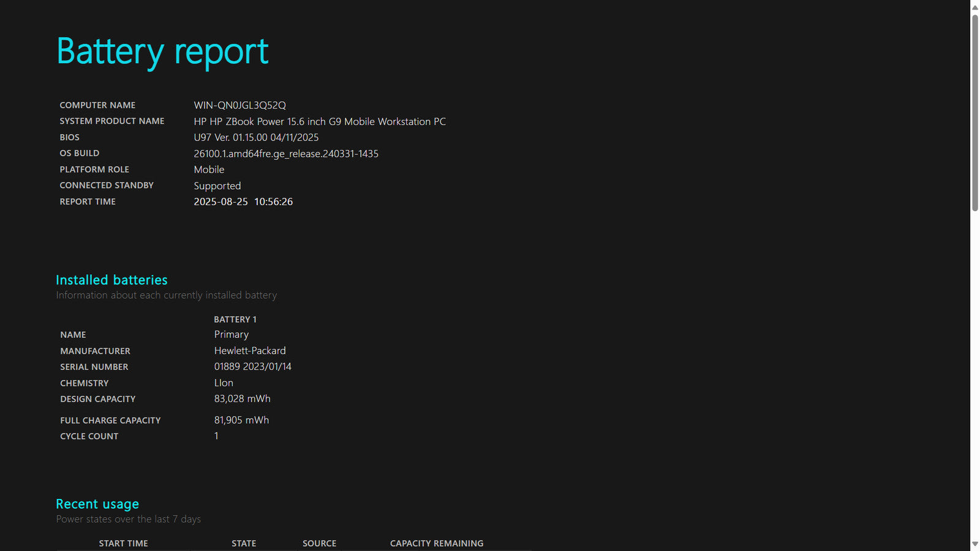Click the vertical scrollbar thumb
The image size is (980, 551).
pos(975,113)
